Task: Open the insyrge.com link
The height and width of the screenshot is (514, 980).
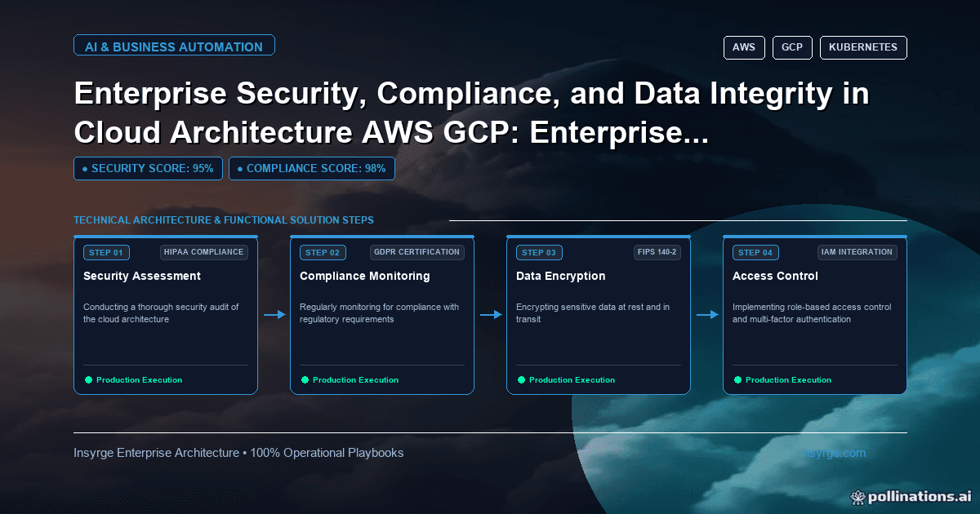Action: click(x=834, y=453)
